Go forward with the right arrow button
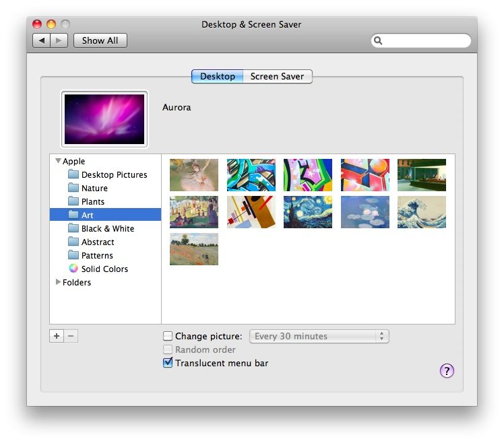Viewport: 504px width, 443px height. pos(59,40)
